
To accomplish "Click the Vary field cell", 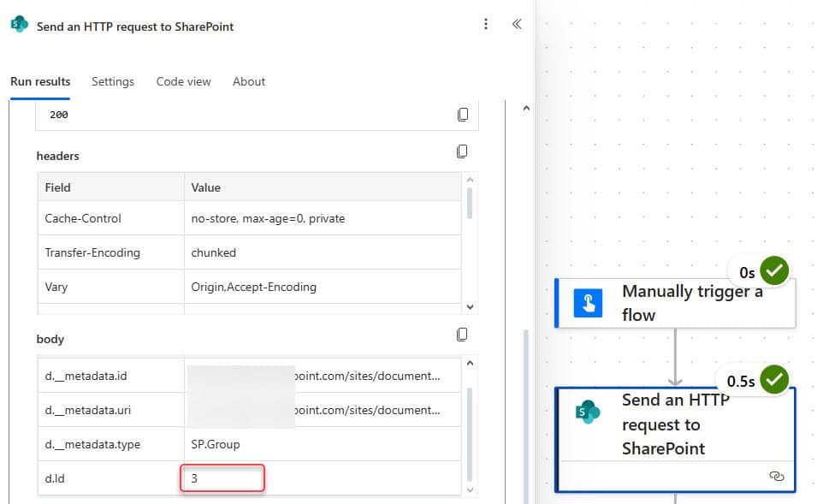I will click(x=110, y=287).
